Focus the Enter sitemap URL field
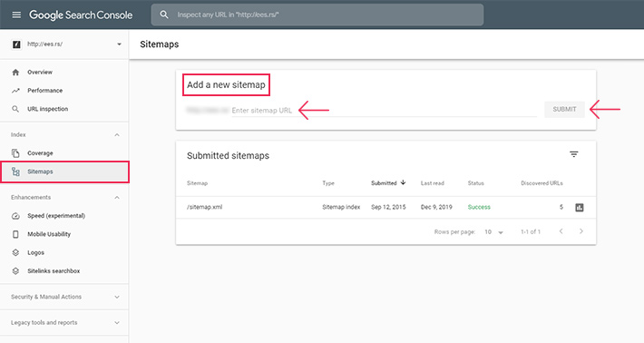 pos(384,111)
